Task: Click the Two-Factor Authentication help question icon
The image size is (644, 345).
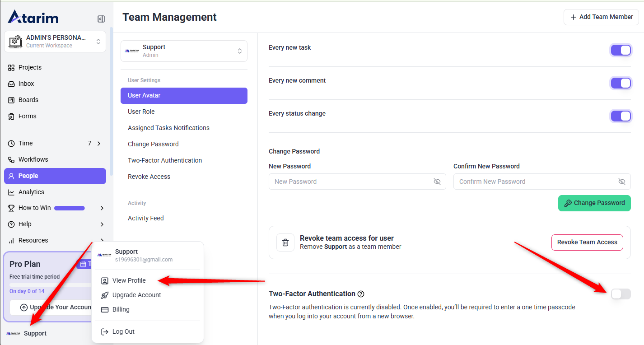Action: tap(361, 294)
